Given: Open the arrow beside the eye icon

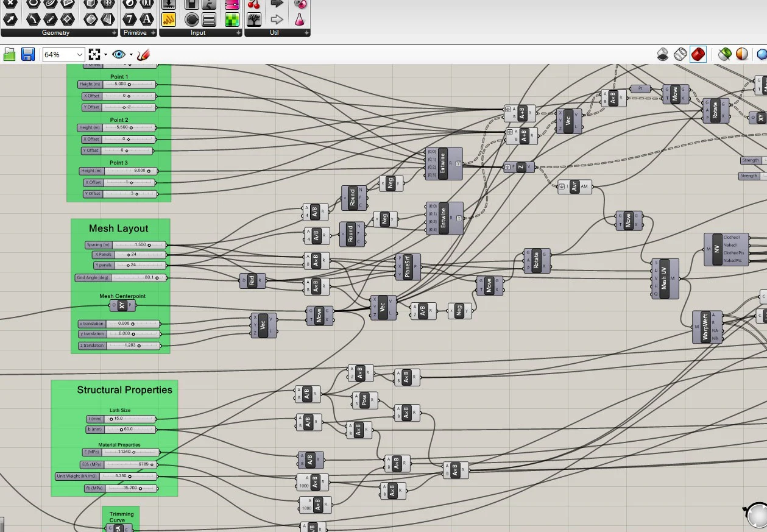Looking at the screenshot, I should 131,54.
